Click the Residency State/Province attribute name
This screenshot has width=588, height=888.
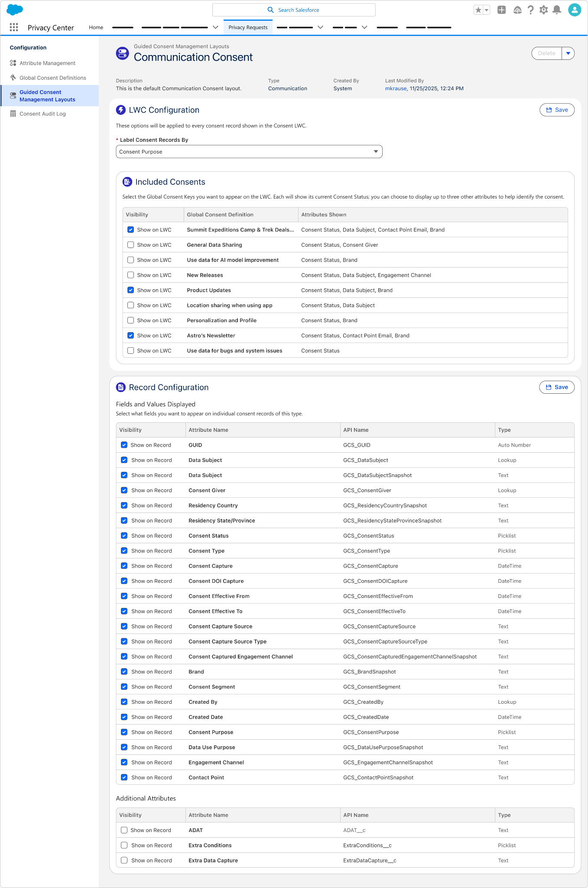[221, 521]
